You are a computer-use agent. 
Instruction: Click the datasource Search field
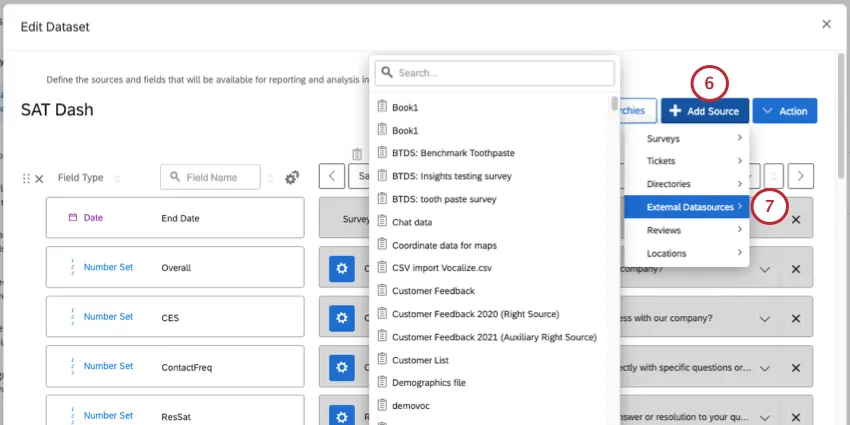(495, 73)
